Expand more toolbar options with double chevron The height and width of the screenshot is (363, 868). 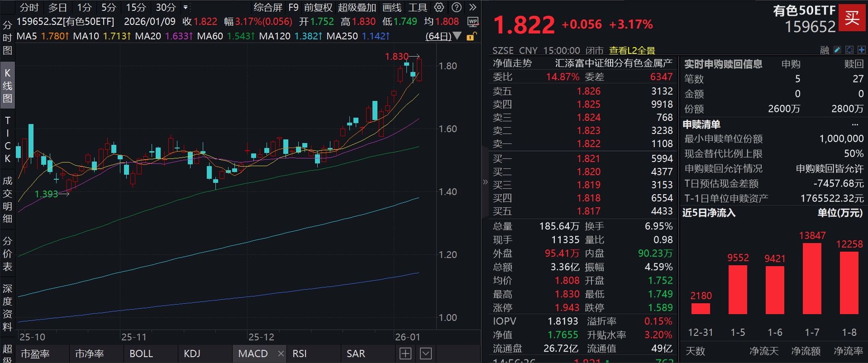click(473, 7)
